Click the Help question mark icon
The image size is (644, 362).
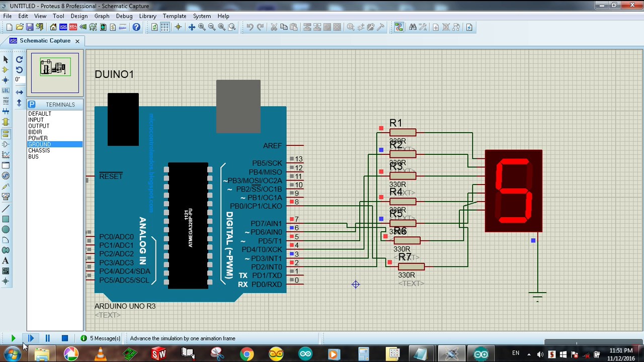[136, 27]
